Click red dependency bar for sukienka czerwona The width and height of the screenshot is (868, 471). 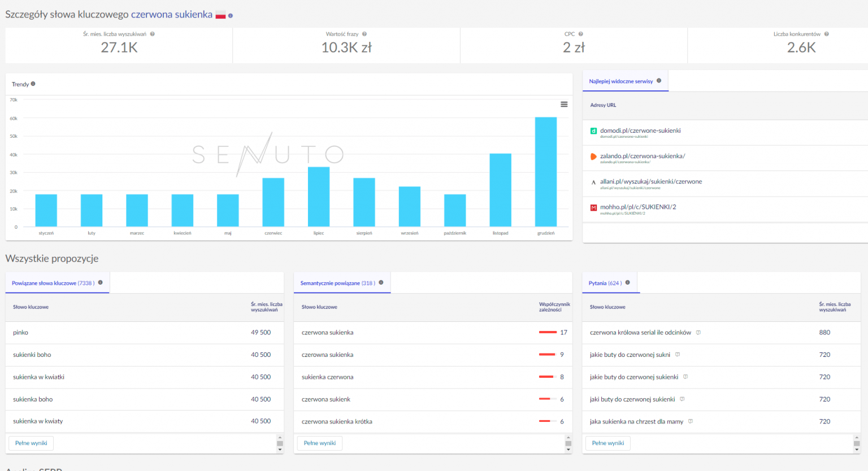point(546,377)
